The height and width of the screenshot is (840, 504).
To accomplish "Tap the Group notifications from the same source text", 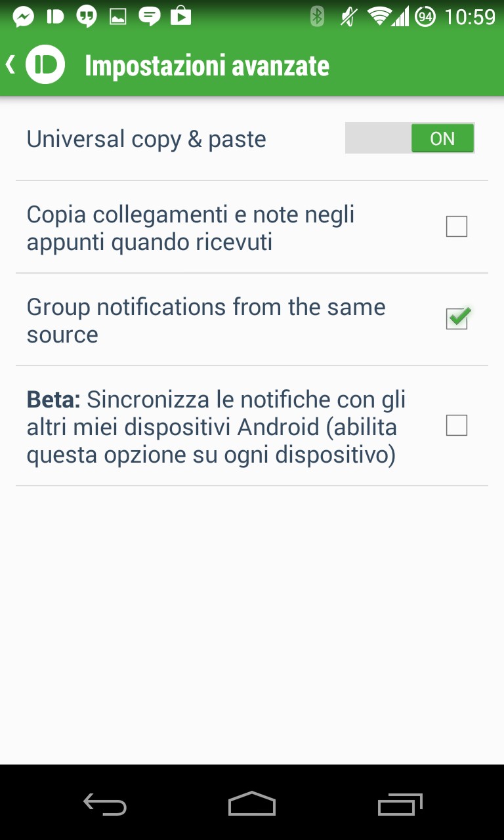I will click(x=206, y=320).
